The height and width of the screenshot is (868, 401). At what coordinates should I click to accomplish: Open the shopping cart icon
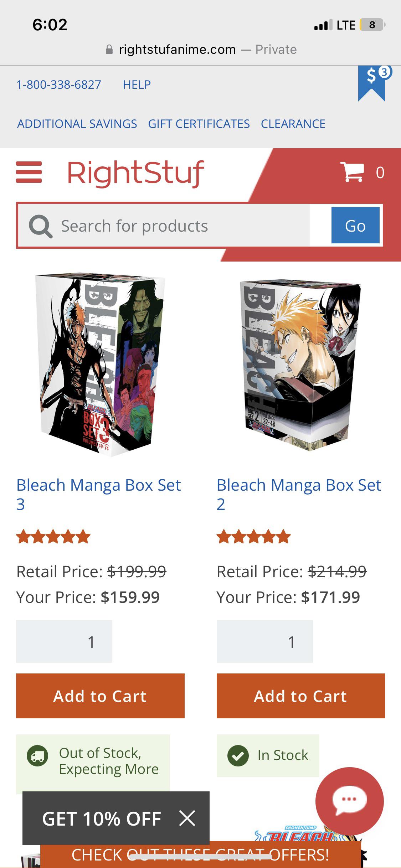coord(352,172)
